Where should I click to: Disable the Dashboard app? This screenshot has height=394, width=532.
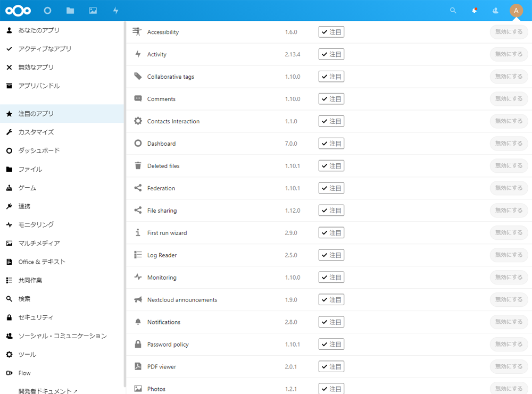click(509, 143)
